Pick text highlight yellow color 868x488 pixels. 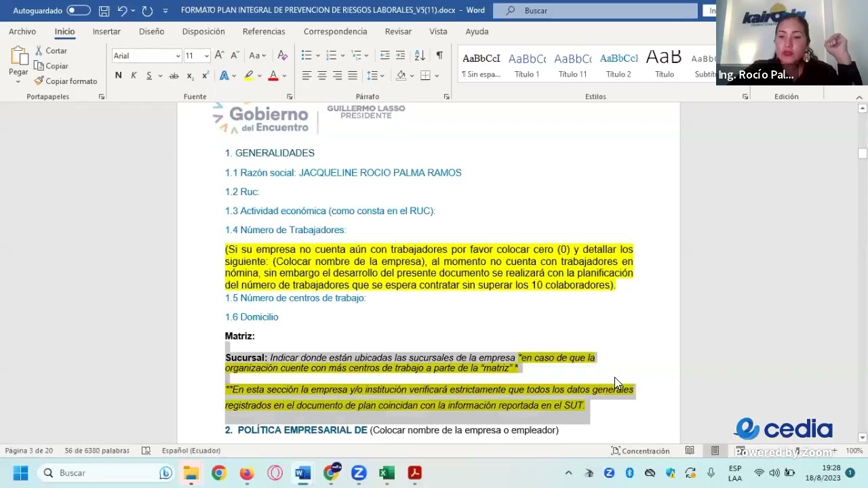pyautogui.click(x=249, y=75)
